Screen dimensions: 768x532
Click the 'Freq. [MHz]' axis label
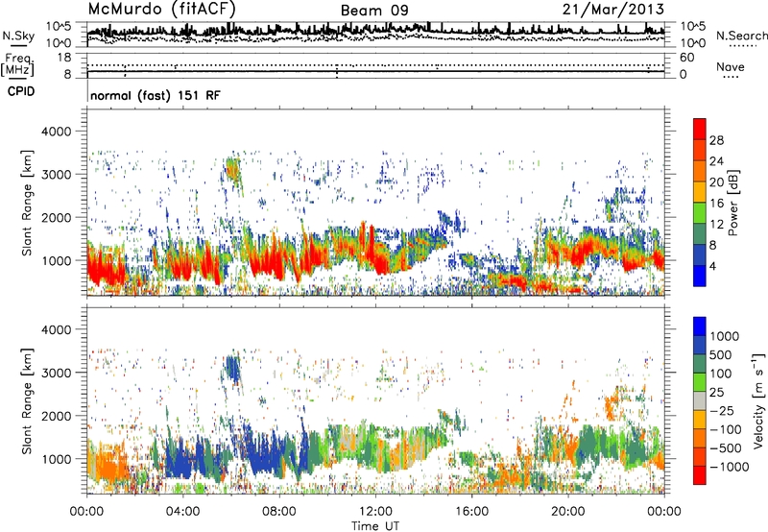(17, 65)
